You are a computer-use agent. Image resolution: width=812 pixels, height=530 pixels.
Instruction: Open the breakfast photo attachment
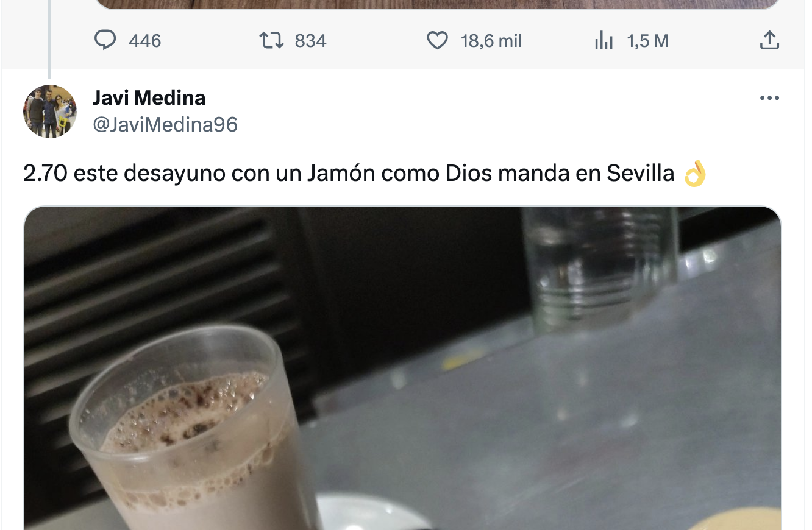402,369
